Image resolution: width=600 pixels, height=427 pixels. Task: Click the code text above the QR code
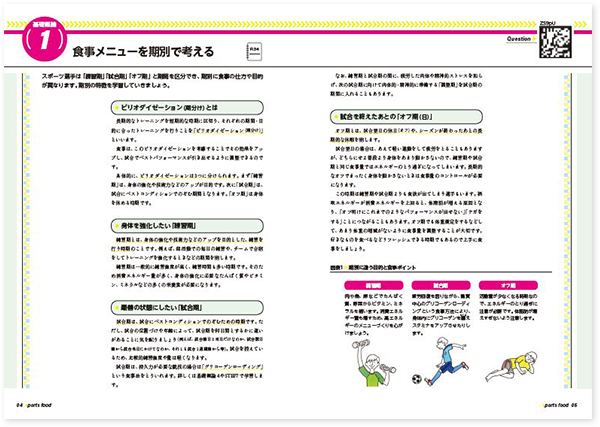(547, 23)
